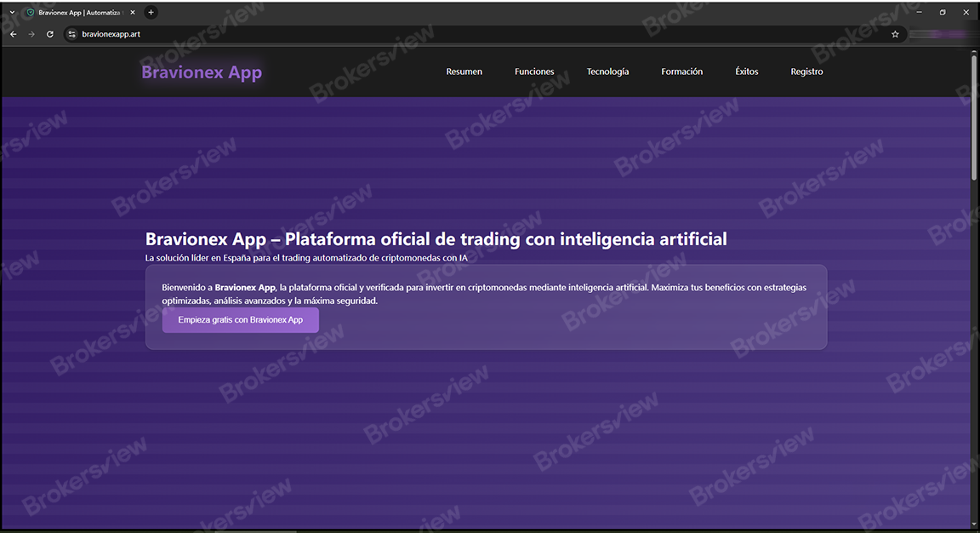Image resolution: width=980 pixels, height=533 pixels.
Task: Open the Tecnología section
Action: 607,72
